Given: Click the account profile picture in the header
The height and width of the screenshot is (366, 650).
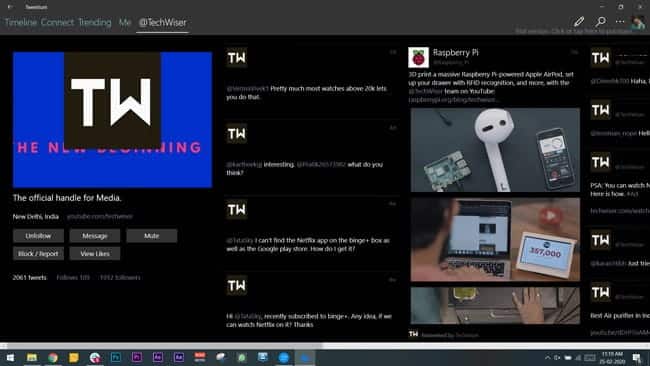Looking at the screenshot, I should pos(638,22).
